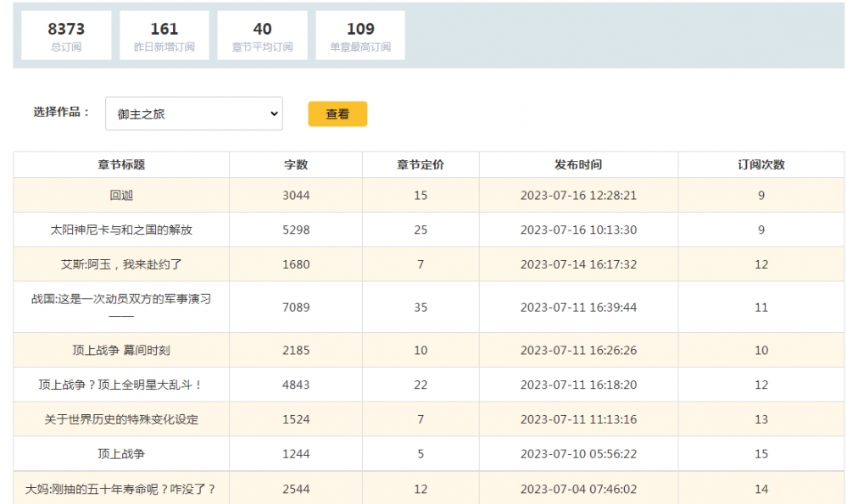Click the 单章最高订阅 109 stat card
Viewport: 847px width, 504px height.
tap(360, 36)
